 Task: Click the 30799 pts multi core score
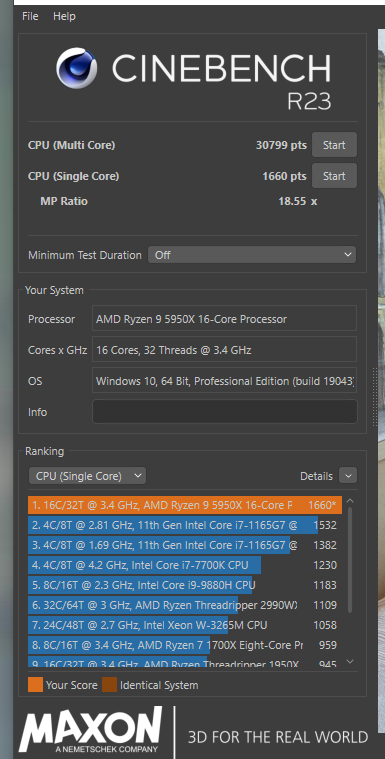pos(281,145)
